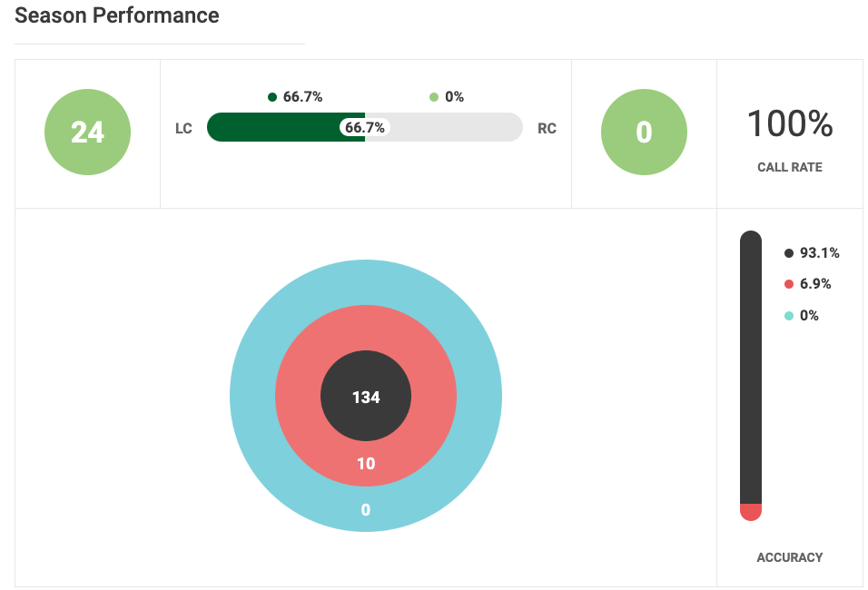This screenshot has width=868, height=590.
Task: Click the dark segment of the vertical accuracy bar
Action: [x=750, y=363]
